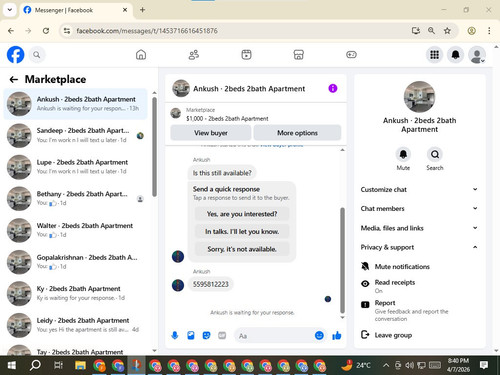
Task: Open the Gopalakrishnan conversation
Action: 75,262
